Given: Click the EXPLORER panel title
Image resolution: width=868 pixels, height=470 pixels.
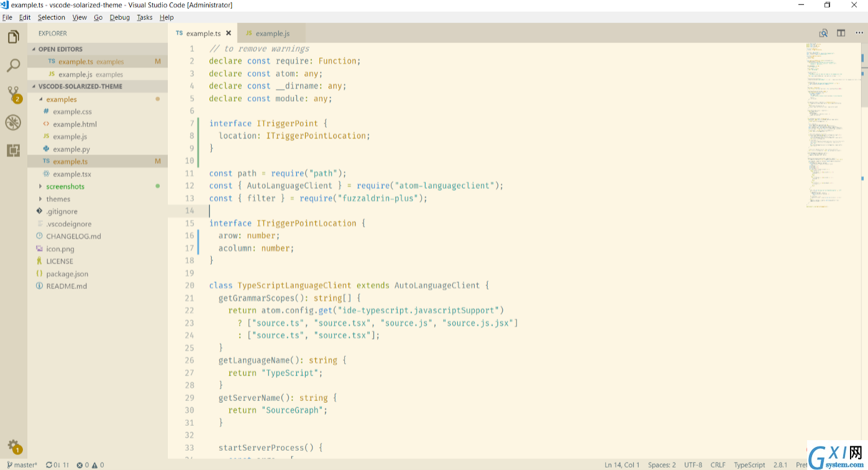Looking at the screenshot, I should tap(53, 34).
